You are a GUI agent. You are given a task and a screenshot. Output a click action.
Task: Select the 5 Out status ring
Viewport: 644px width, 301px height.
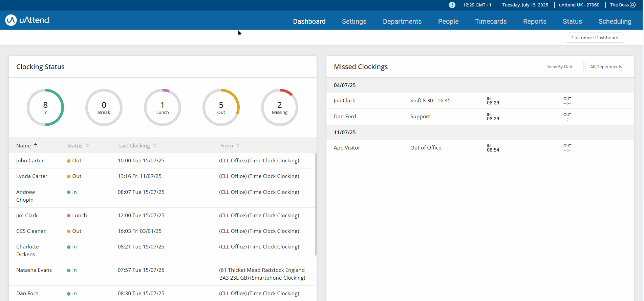[221, 107]
